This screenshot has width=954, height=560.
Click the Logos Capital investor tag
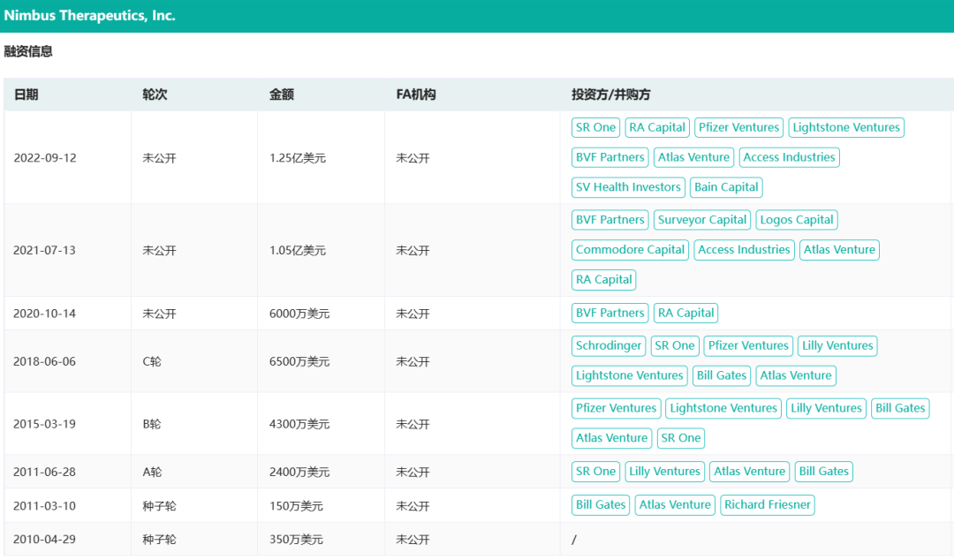tap(797, 220)
